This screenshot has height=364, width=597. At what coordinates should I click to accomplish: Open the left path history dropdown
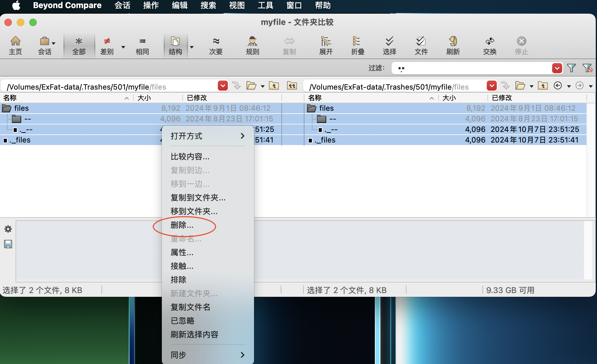pos(223,86)
